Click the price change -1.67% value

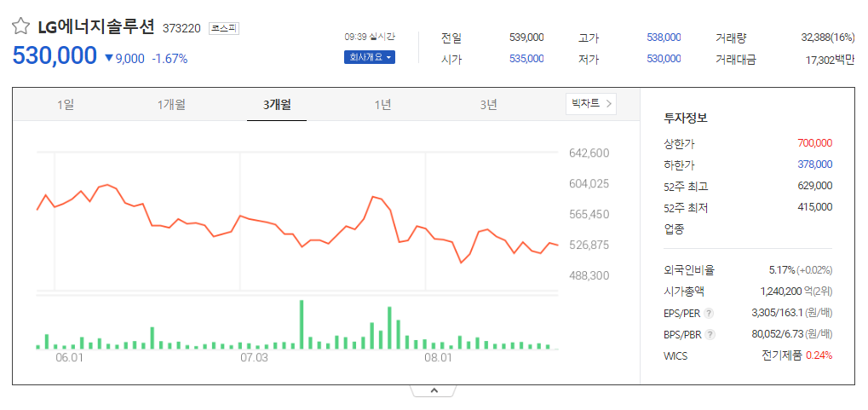point(170,59)
